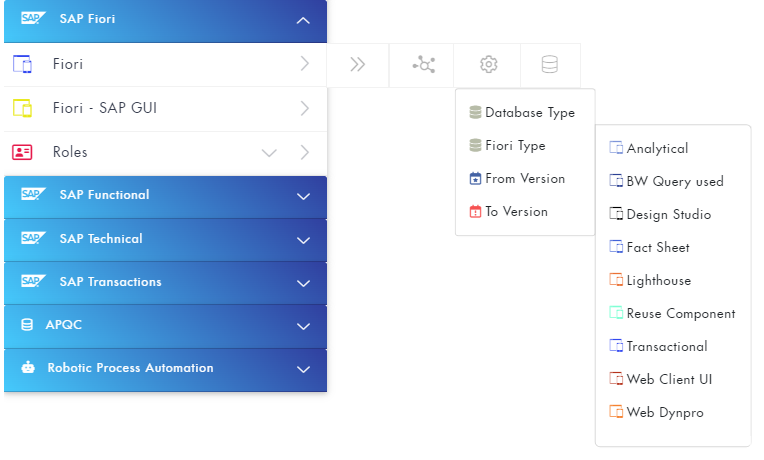Expand the SAP Transactions section chevron
The image size is (764, 460).
(x=303, y=284)
